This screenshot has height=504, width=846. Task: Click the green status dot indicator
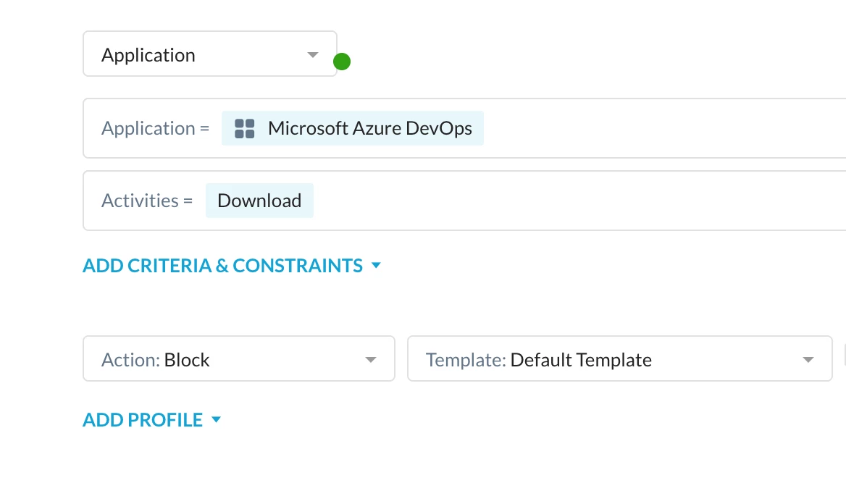pos(342,62)
